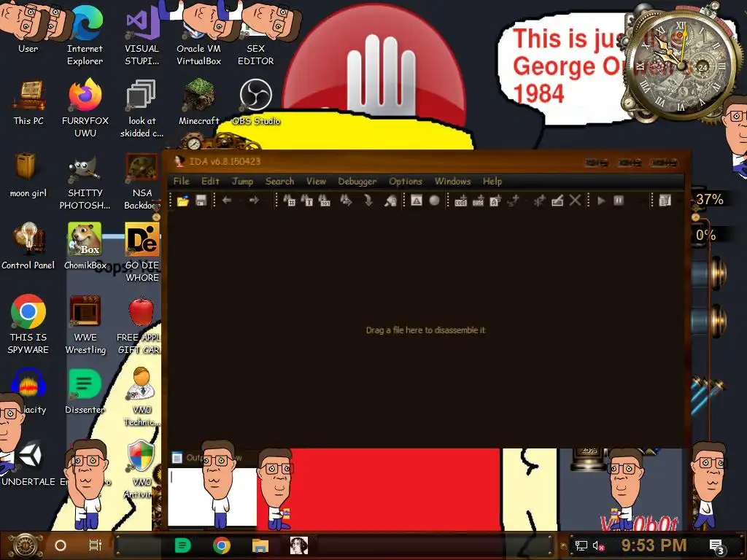Screen dimensions: 747x560
Task: Select the VMO Antivir... shield desktop icon
Action: coord(142,470)
